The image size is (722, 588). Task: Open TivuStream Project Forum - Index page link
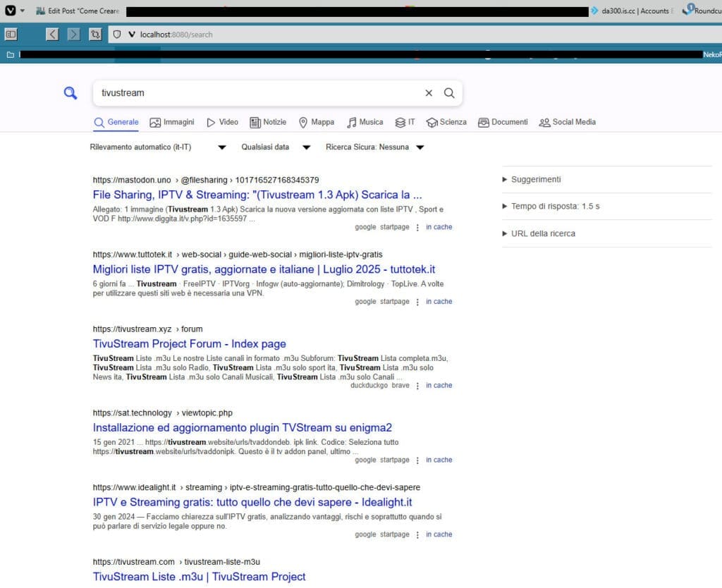(x=189, y=344)
